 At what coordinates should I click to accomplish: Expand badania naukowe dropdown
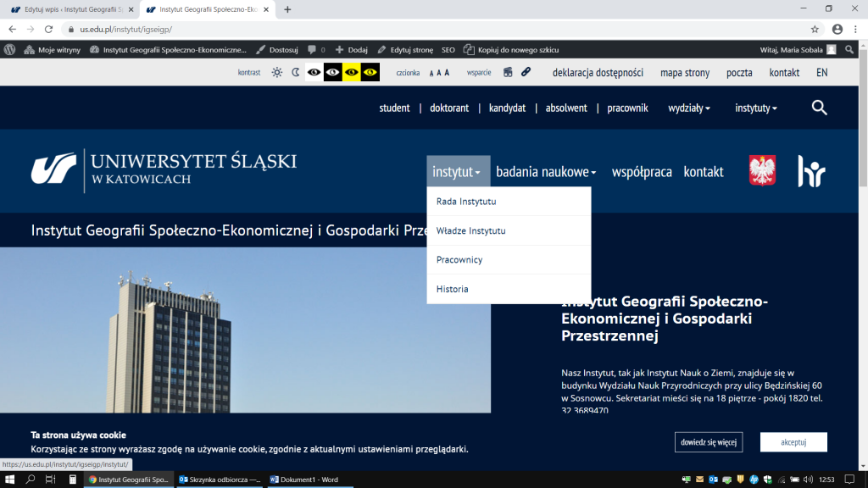click(x=546, y=171)
